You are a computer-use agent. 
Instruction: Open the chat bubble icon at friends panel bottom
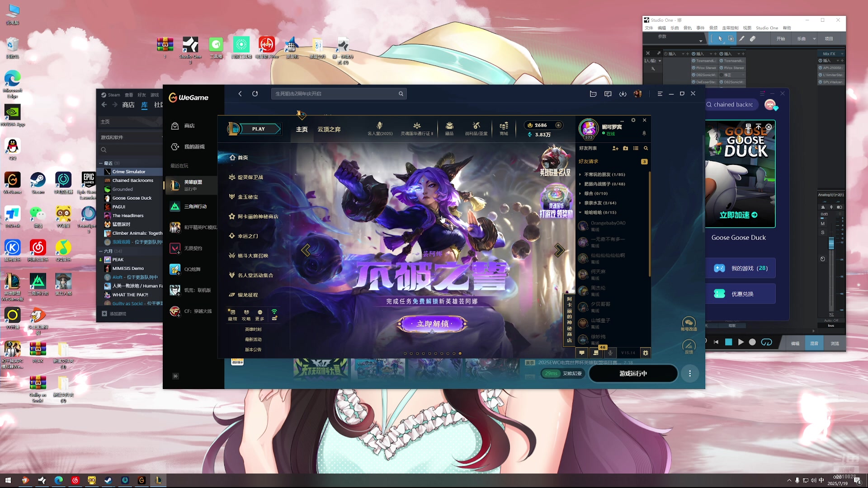point(582,353)
